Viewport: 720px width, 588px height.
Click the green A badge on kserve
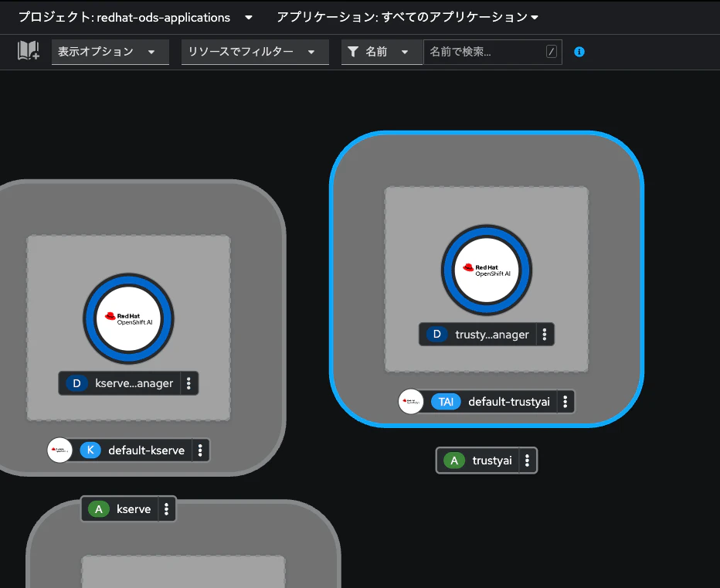pyautogui.click(x=98, y=509)
